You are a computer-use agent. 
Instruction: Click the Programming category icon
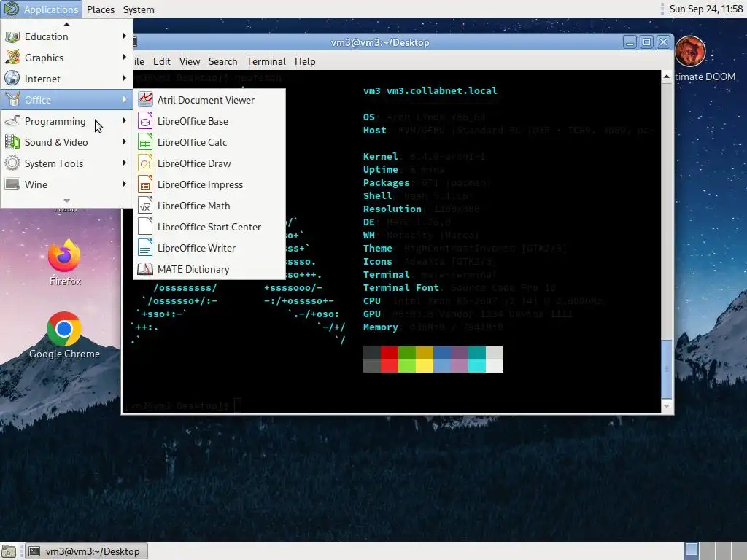pyautogui.click(x=12, y=121)
